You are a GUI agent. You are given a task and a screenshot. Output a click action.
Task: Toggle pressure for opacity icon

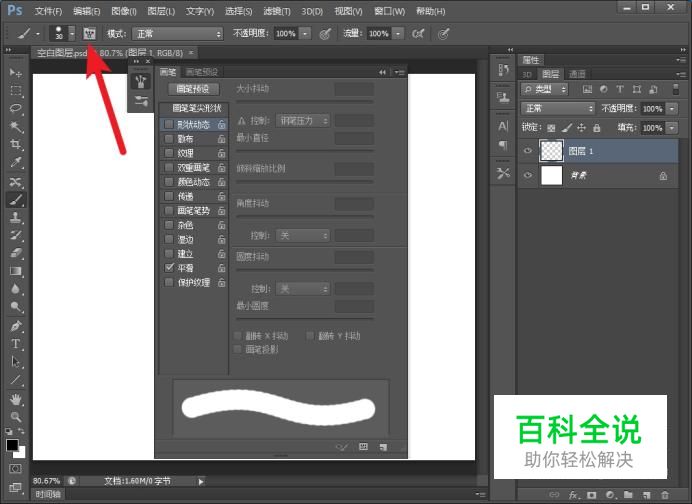point(325,34)
